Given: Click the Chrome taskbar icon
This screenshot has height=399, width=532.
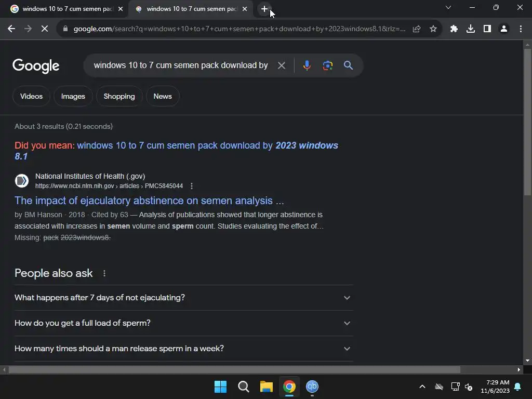Looking at the screenshot, I should point(289,387).
